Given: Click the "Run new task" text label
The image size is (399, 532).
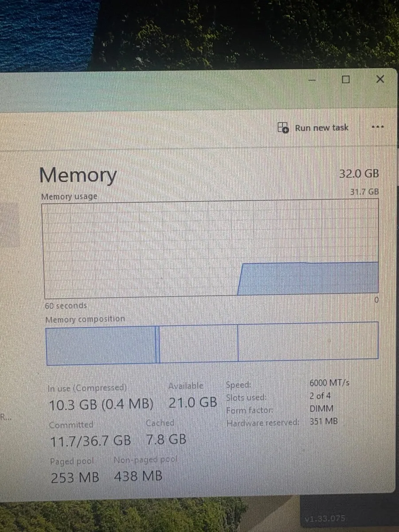Looking at the screenshot, I should (x=321, y=128).
